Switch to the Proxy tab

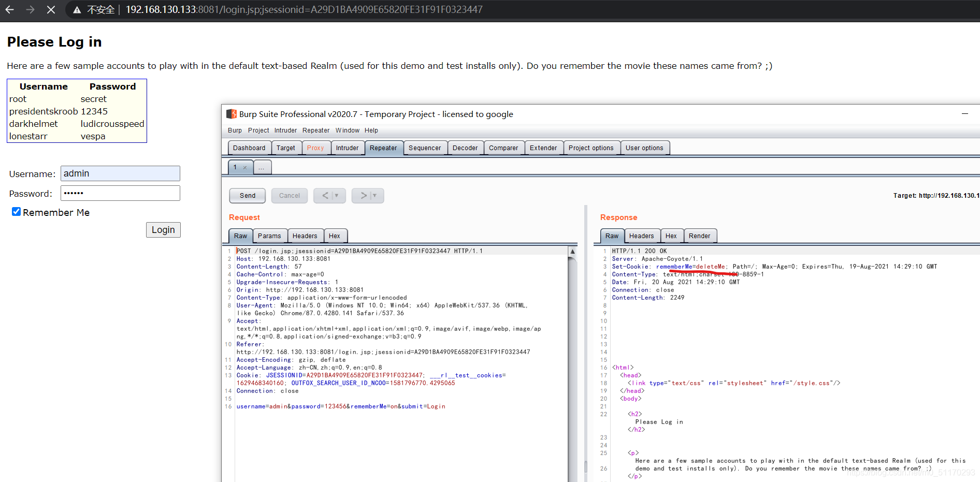click(x=315, y=148)
